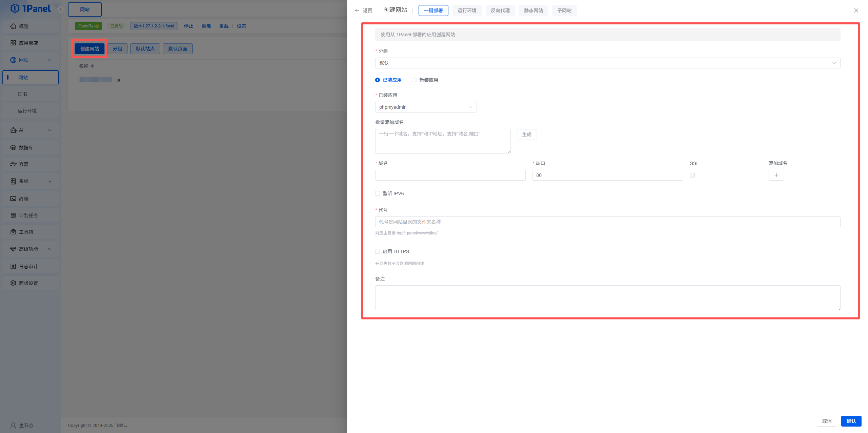The image size is (868, 433).
Task: Collapse sidebar with the arrow beside logo
Action: 61,9
